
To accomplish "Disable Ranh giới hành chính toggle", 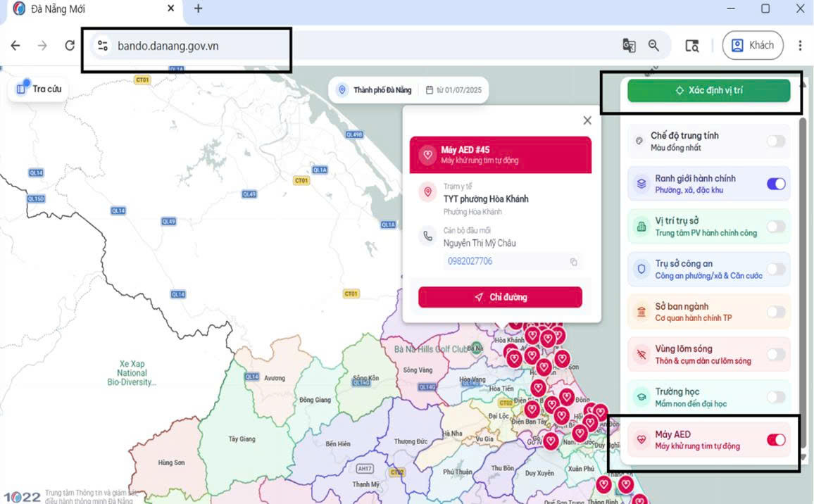I will click(x=776, y=184).
